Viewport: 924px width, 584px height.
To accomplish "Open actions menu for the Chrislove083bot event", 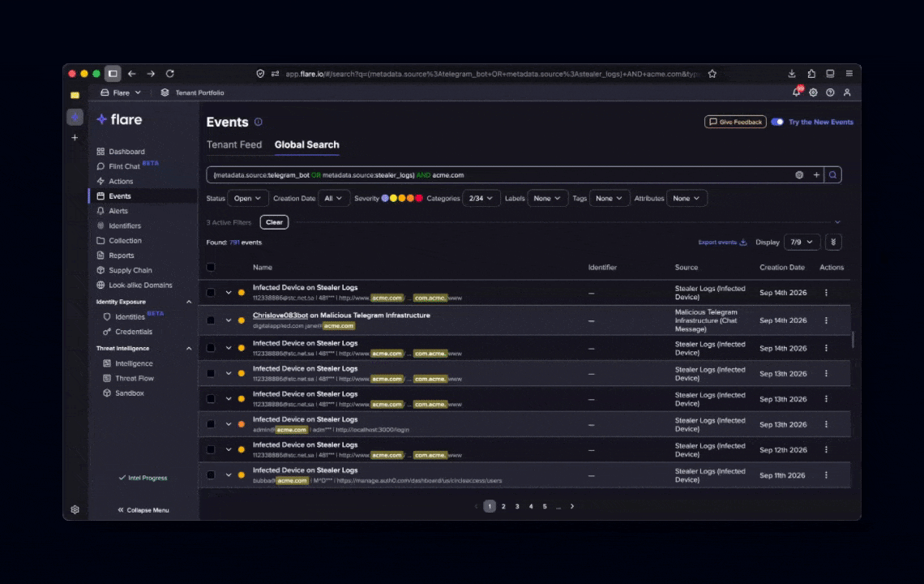I will point(826,320).
